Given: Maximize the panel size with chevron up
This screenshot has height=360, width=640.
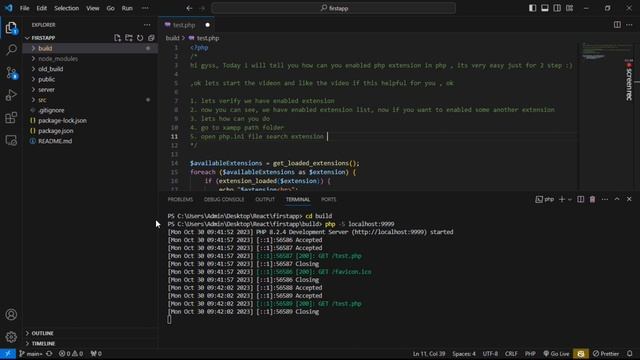Looking at the screenshot, I should [617, 199].
